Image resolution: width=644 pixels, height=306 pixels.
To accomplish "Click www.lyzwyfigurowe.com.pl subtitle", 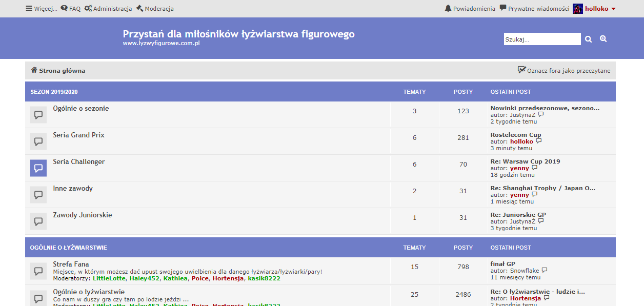I will [x=161, y=43].
